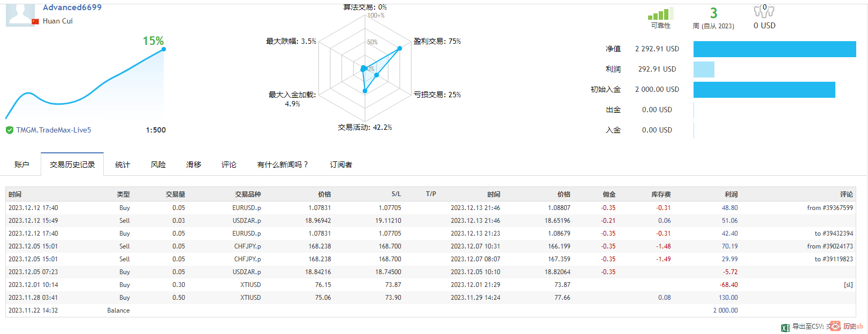Click the 2023.11.22 14:32 balance time cell
This screenshot has width=868, height=334.
(33, 310)
